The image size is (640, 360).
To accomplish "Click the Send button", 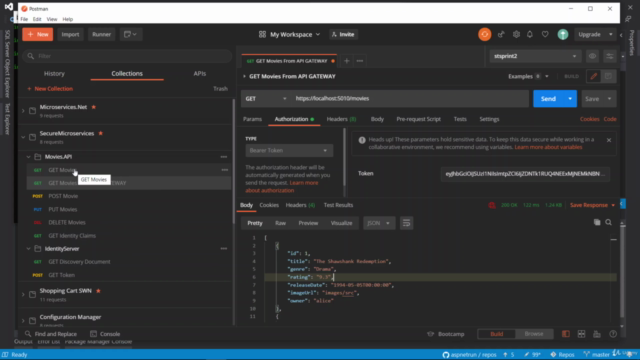I will (x=548, y=99).
